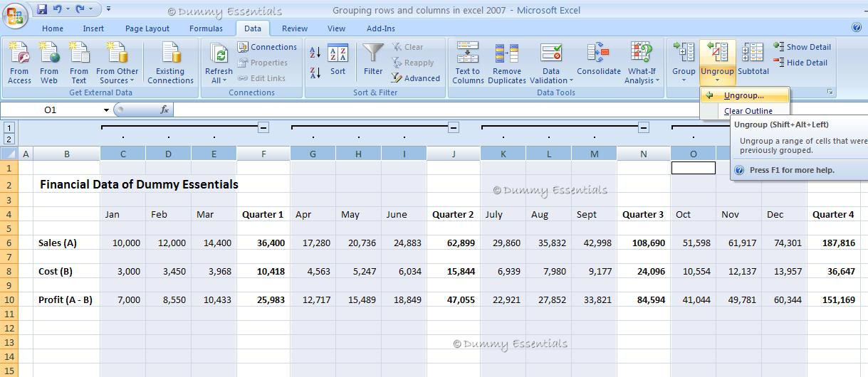
Task: Click Consolidate tool
Action: point(599,63)
